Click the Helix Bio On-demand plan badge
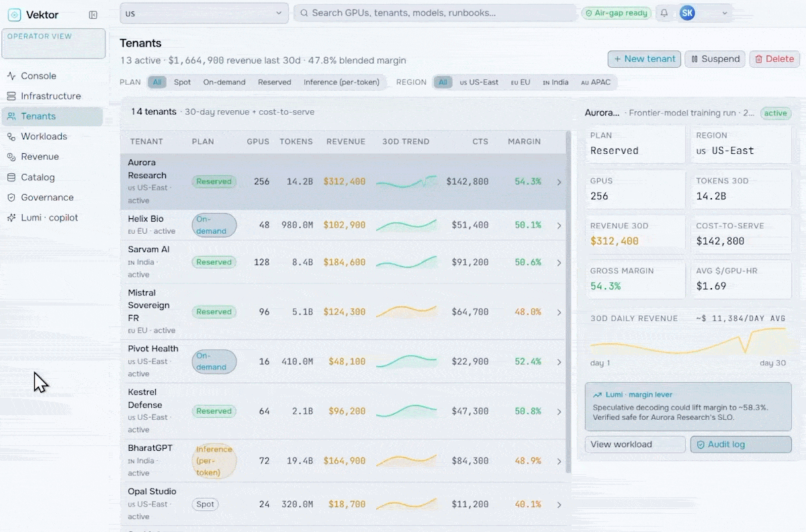Image resolution: width=806 pixels, height=532 pixels. point(214,225)
